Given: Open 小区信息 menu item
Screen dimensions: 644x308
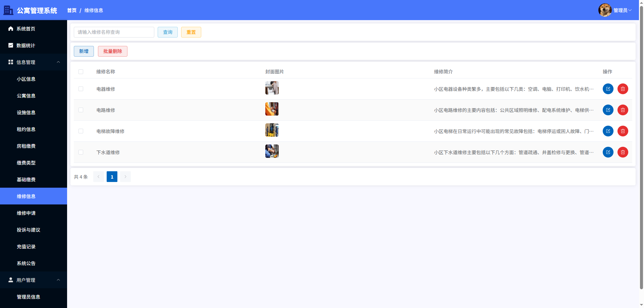Looking at the screenshot, I should coord(34,79).
